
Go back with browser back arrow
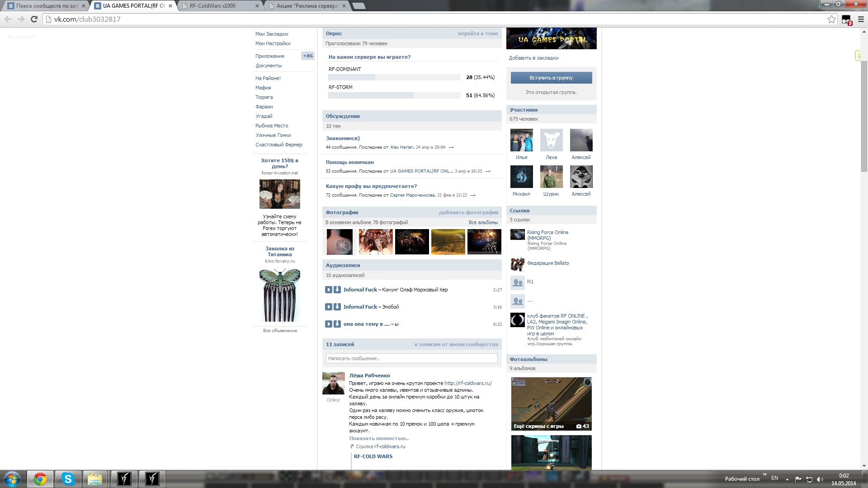coord(8,19)
